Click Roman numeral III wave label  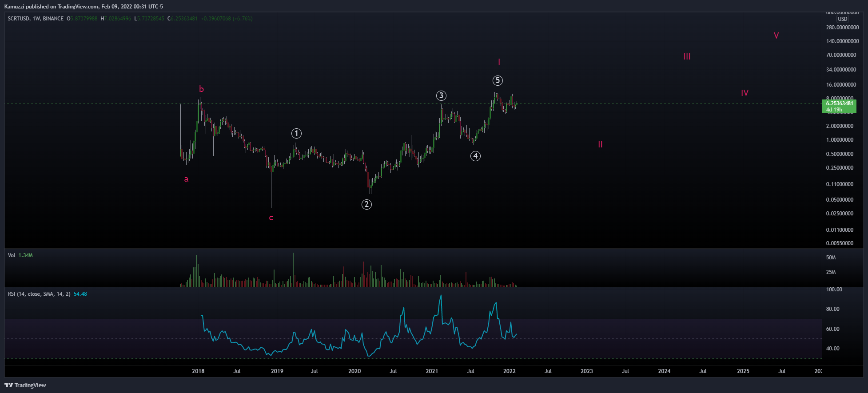[x=687, y=56]
